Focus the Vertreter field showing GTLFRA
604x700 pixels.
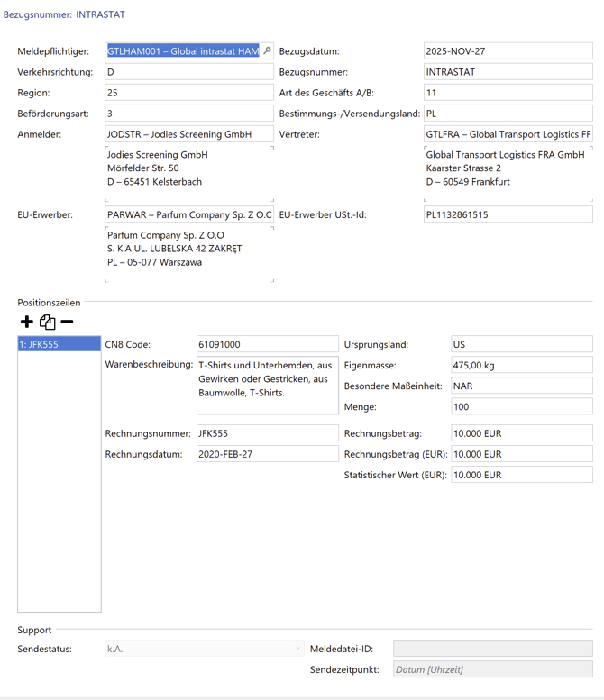tap(508, 134)
